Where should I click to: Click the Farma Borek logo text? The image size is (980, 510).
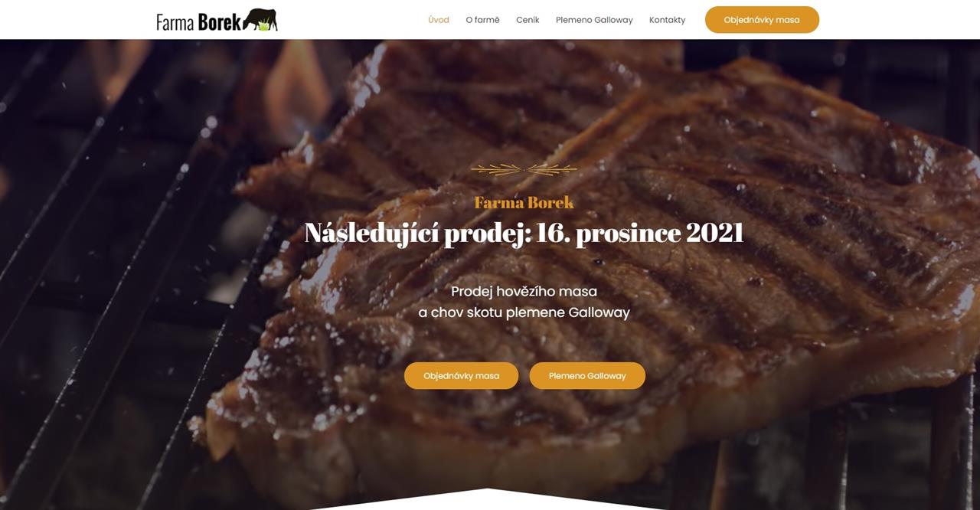[x=199, y=21]
